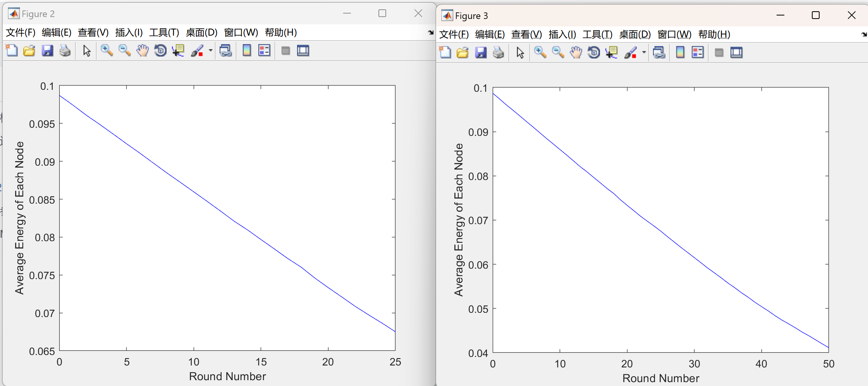Insert Legend in Figure 3
Image resolution: width=868 pixels, height=386 pixels.
(x=698, y=52)
